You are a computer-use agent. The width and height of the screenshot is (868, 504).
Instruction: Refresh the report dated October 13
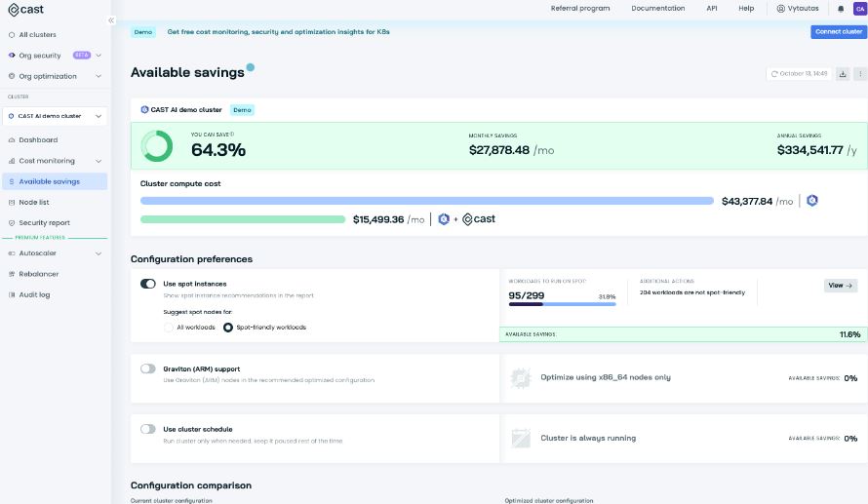[799, 73]
